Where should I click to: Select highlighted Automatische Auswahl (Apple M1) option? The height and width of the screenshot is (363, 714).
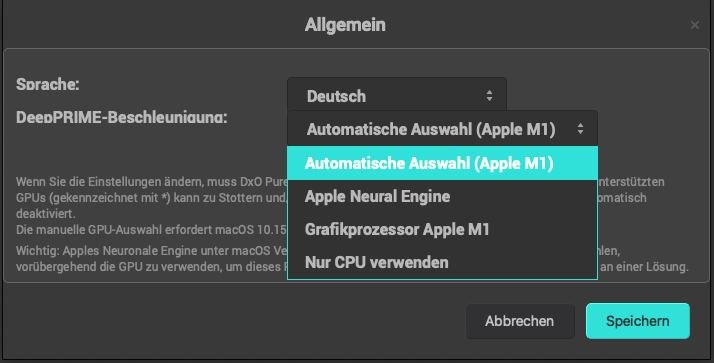pyautogui.click(x=442, y=163)
